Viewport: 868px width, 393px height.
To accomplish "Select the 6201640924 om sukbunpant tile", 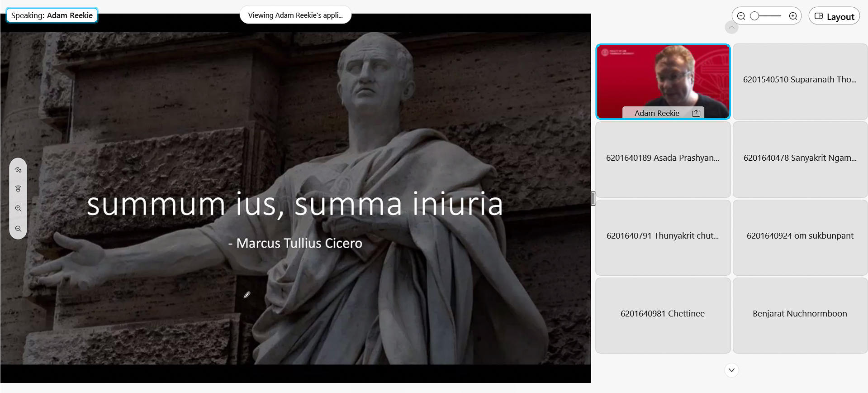I will [x=800, y=237].
